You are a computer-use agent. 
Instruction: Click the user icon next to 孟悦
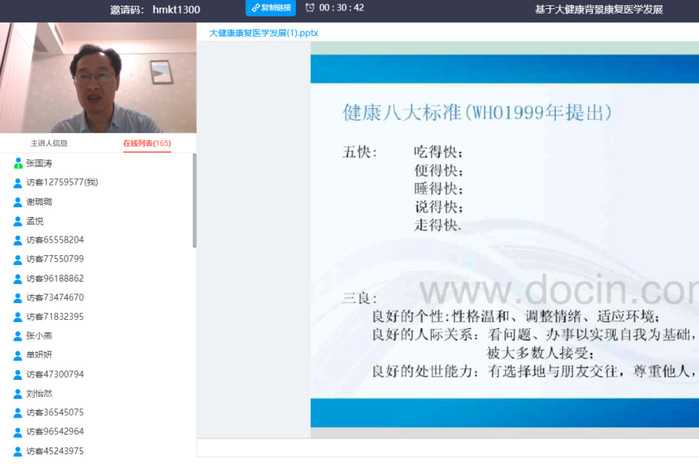[x=17, y=221]
